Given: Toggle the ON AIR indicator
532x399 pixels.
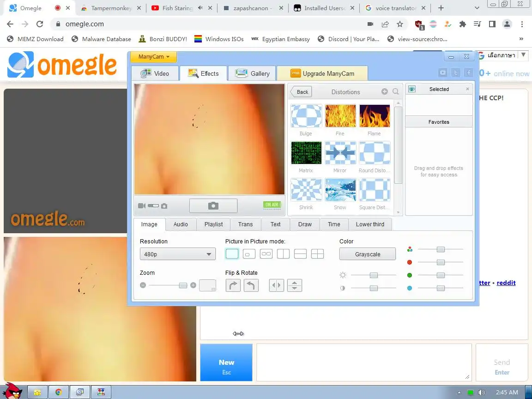Looking at the screenshot, I should coord(272,205).
